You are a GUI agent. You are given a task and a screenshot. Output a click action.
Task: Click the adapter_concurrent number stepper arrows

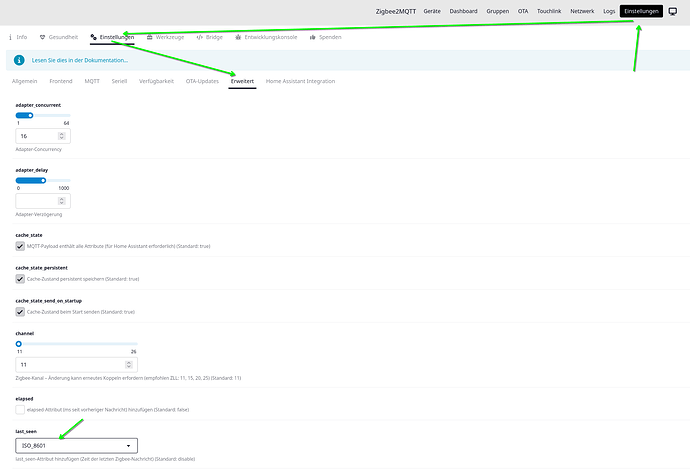(62, 136)
